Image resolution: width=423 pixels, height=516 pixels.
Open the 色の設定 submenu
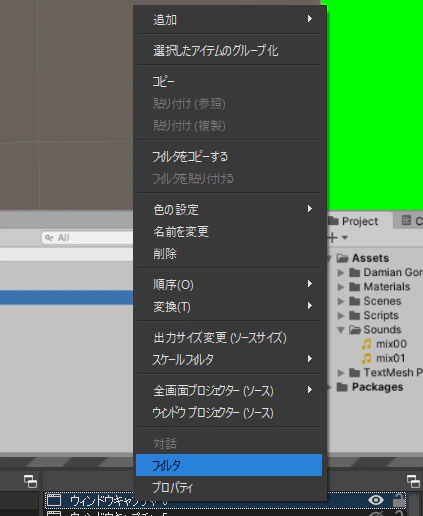(229, 209)
